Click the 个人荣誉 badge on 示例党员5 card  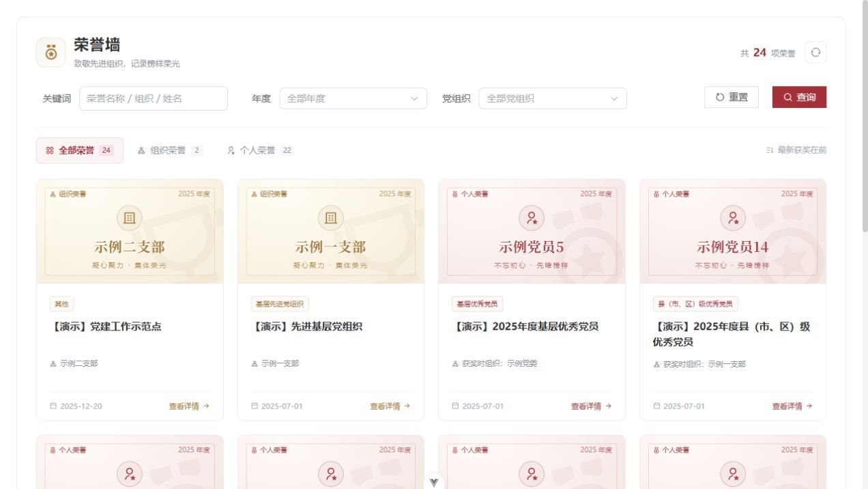tap(470, 194)
